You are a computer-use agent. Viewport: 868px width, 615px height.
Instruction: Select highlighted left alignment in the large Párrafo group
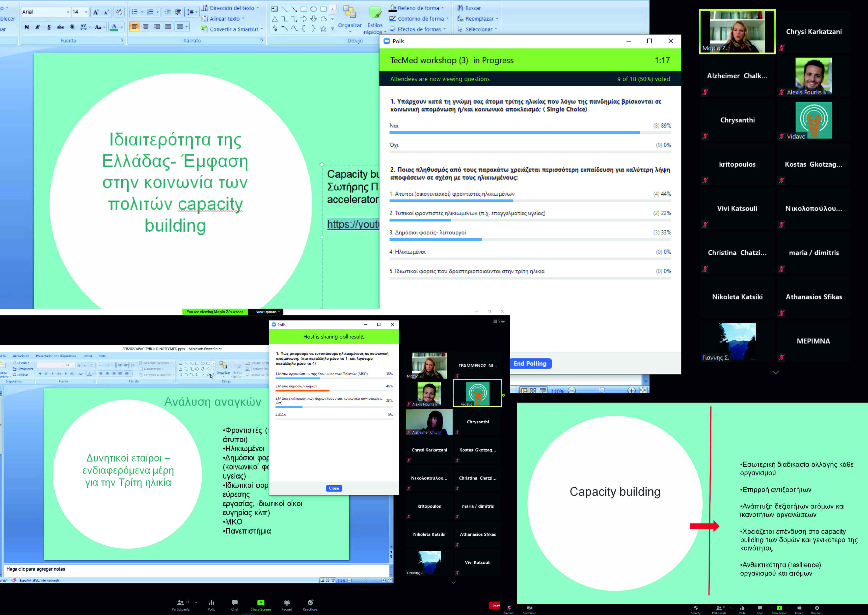click(134, 27)
